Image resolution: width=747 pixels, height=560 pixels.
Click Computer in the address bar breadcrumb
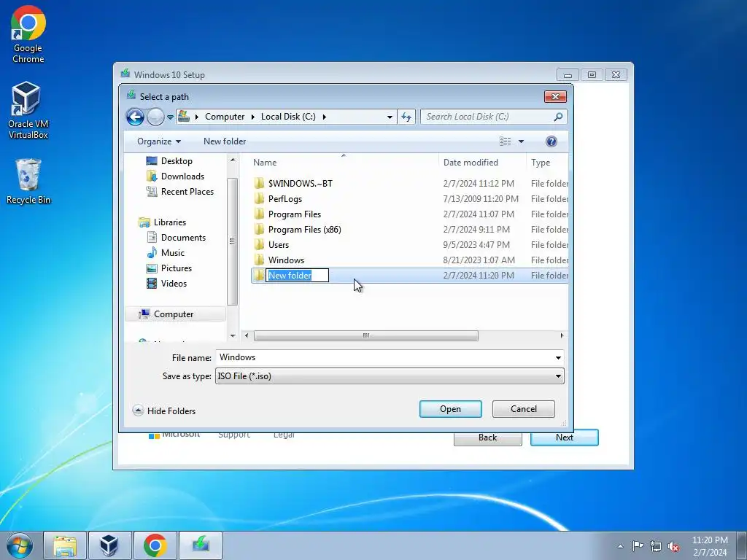click(x=225, y=117)
